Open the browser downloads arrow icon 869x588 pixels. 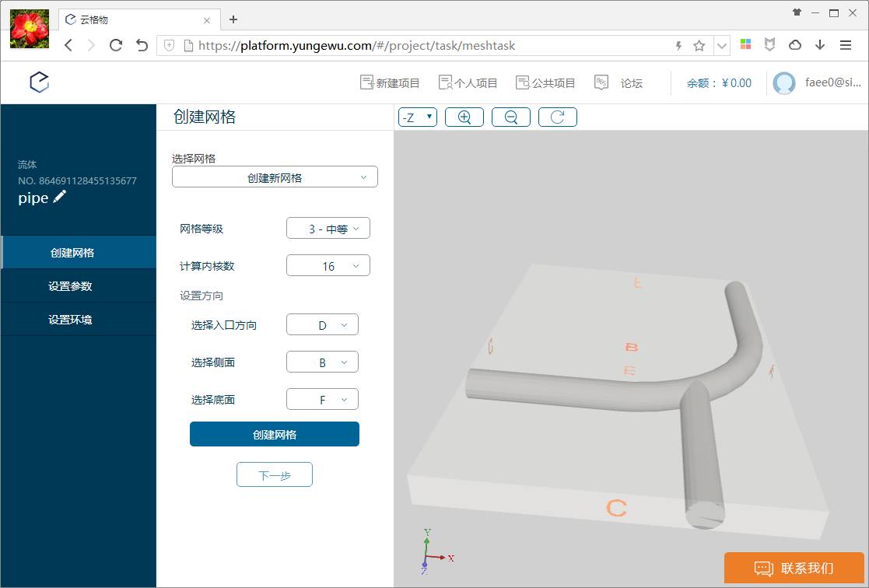[820, 45]
